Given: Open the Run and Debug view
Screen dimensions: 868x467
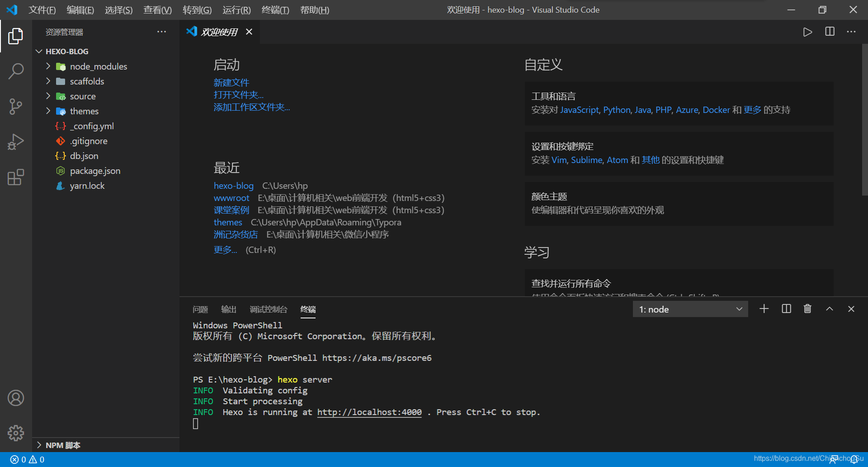Looking at the screenshot, I should [16, 142].
